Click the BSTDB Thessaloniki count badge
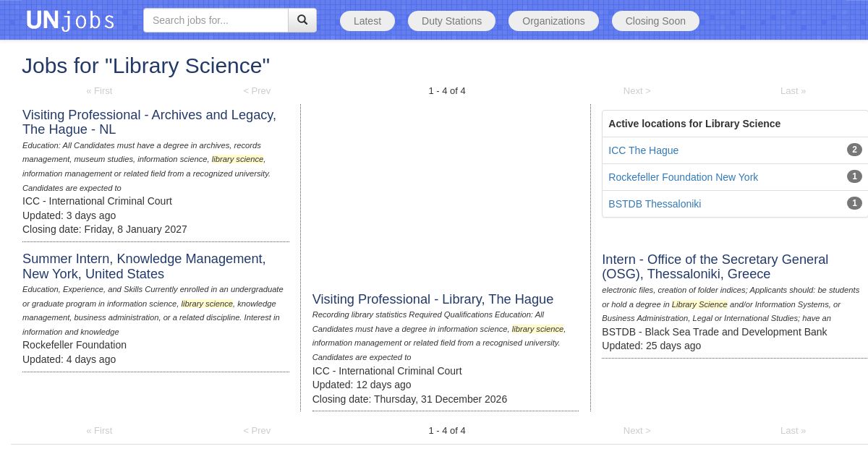868x454 pixels. point(854,203)
